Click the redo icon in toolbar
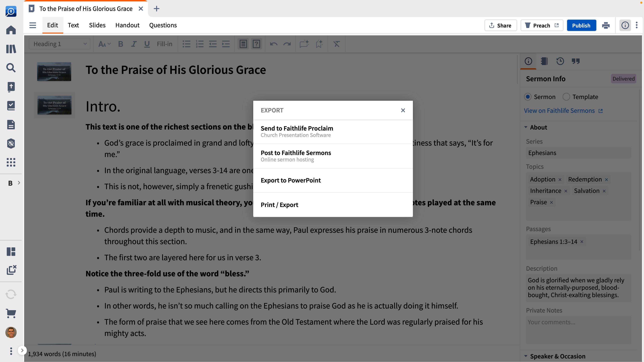This screenshot has width=644, height=362. (287, 44)
